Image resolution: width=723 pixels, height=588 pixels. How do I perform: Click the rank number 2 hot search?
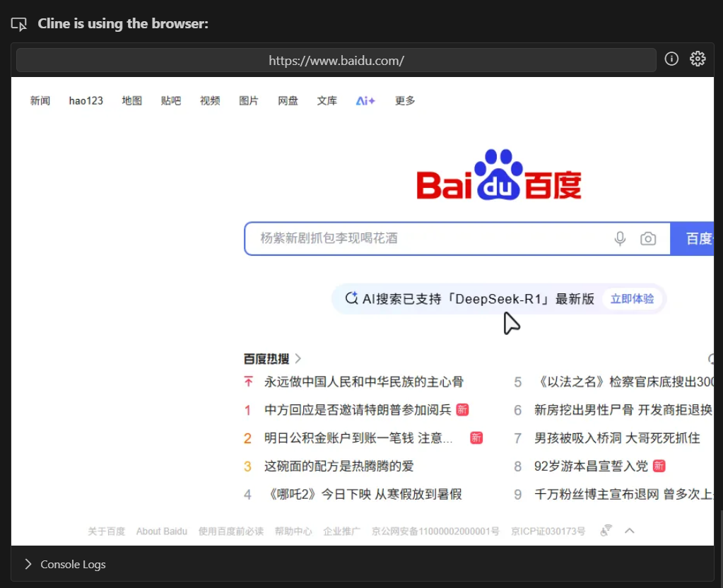pyautogui.click(x=247, y=438)
